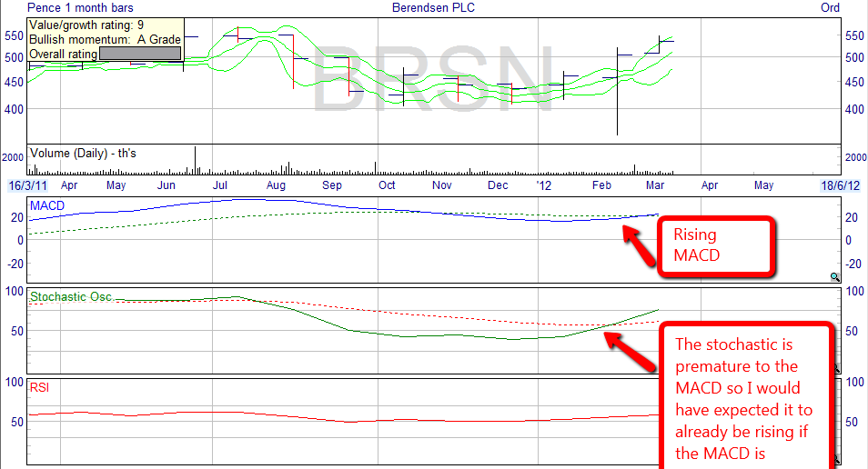The width and height of the screenshot is (868, 469).
Task: Click the Nov month label on the time axis
Action: 442,185
